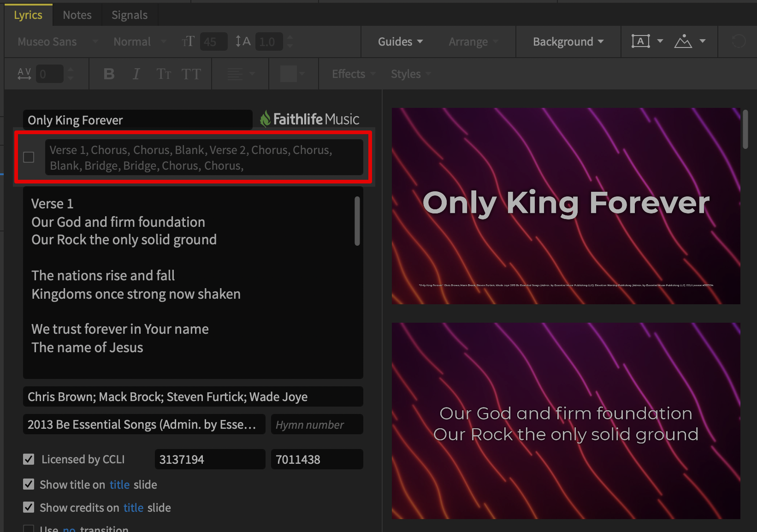Toggle Bold text formatting
The image size is (757, 532).
tap(109, 74)
